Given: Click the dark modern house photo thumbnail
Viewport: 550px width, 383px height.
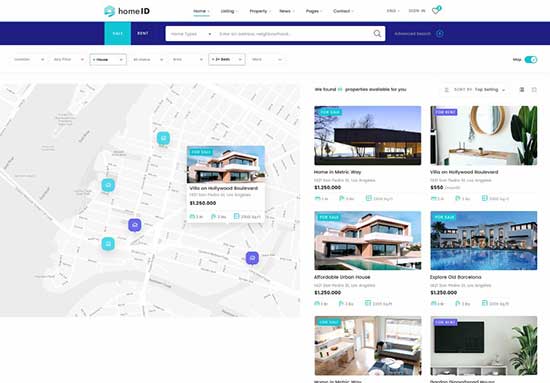Looking at the screenshot, I should click(368, 135).
